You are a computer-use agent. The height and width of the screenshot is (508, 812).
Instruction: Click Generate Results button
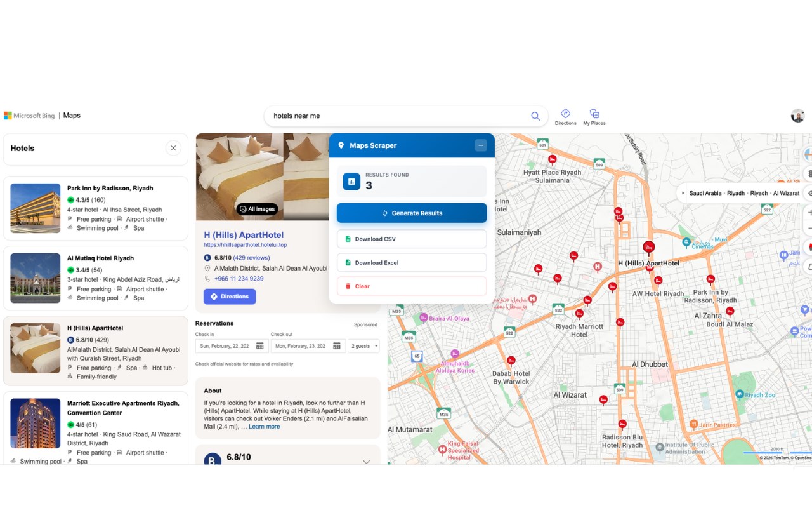tap(412, 213)
